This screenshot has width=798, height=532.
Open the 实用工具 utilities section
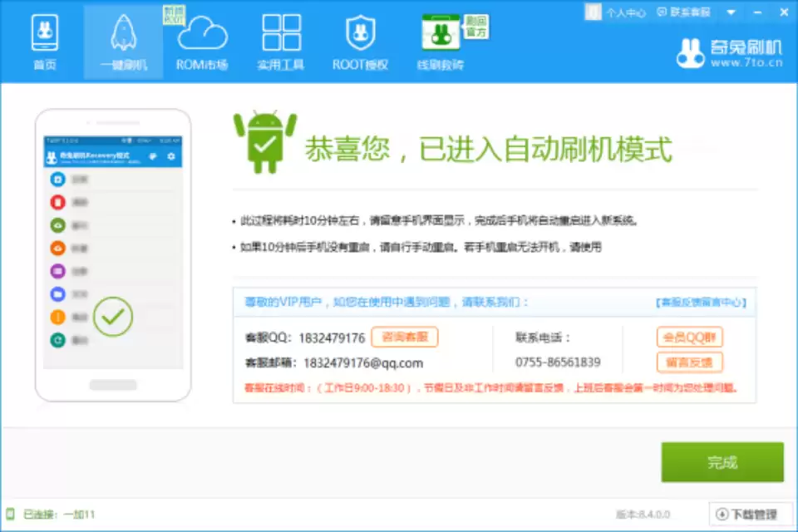click(x=280, y=40)
